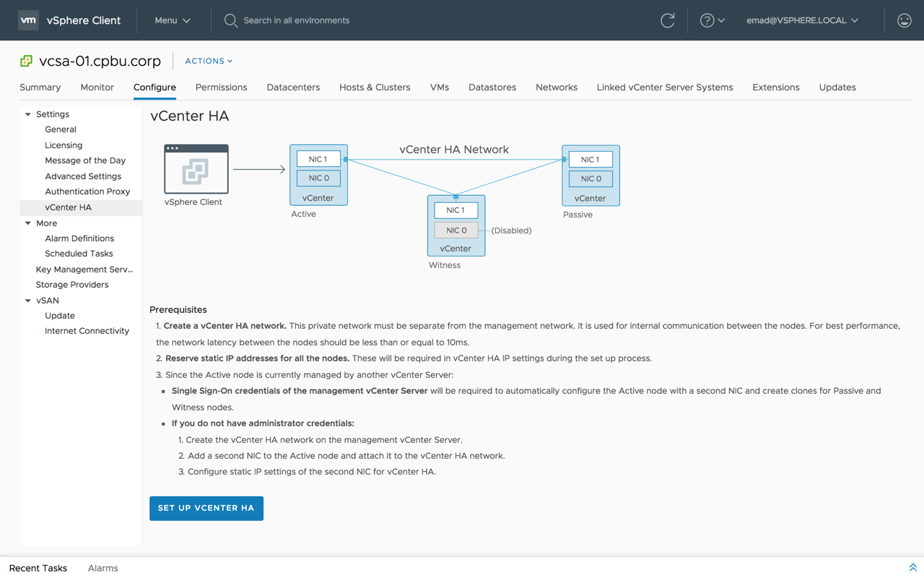
Task: Click the vSphere Client diagram icon
Action: (x=196, y=170)
